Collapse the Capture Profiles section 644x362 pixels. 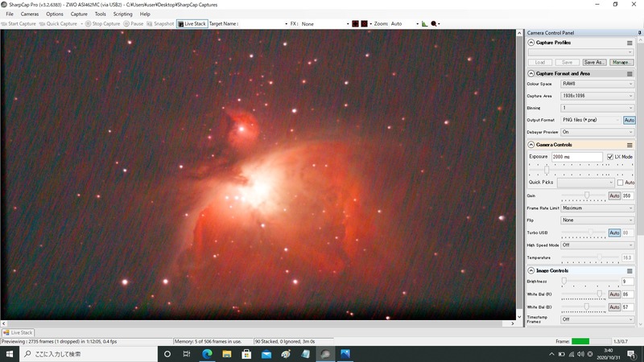coord(531,43)
